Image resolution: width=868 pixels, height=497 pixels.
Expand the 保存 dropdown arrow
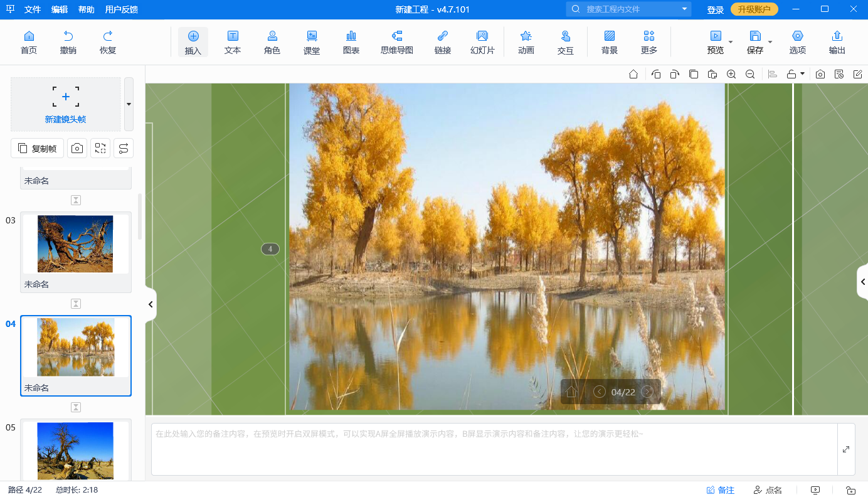(770, 42)
